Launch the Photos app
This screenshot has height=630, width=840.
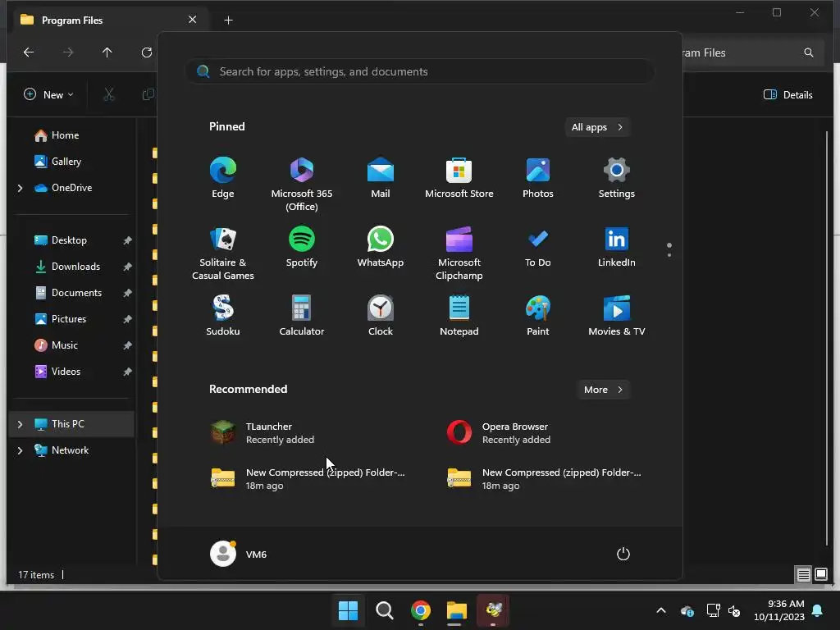pos(538,178)
